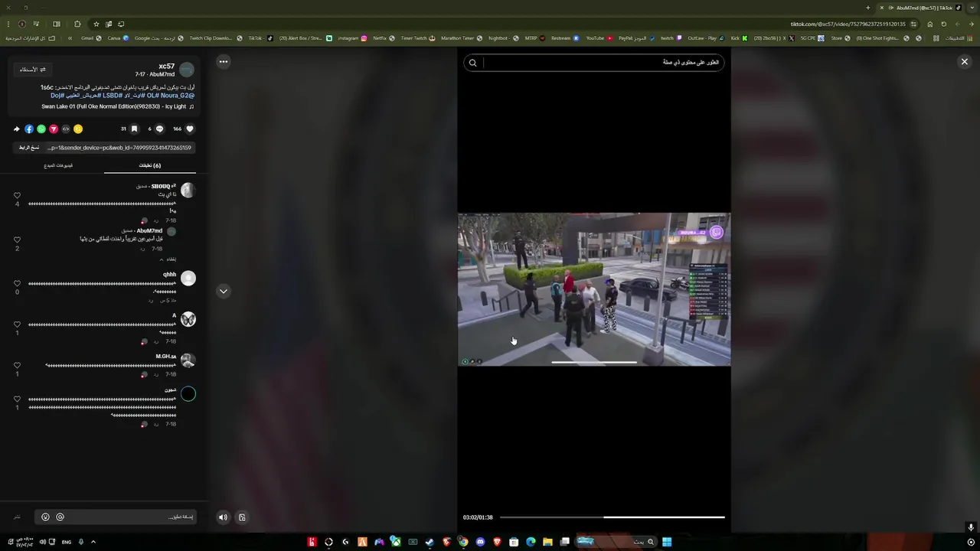Click the red paper-plane send icon
This screenshot has height=551, width=980.
click(x=54, y=129)
